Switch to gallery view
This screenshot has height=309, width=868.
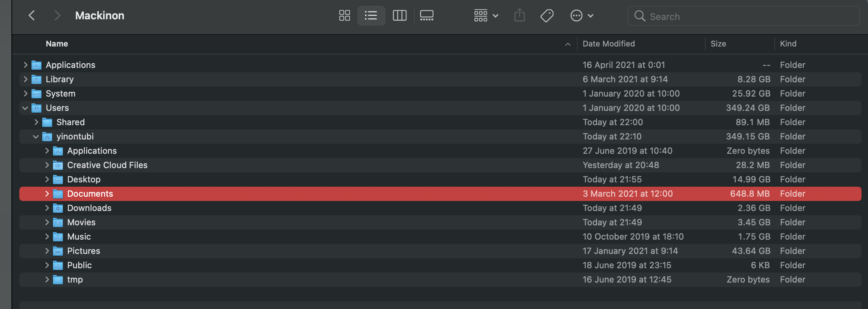pos(426,15)
